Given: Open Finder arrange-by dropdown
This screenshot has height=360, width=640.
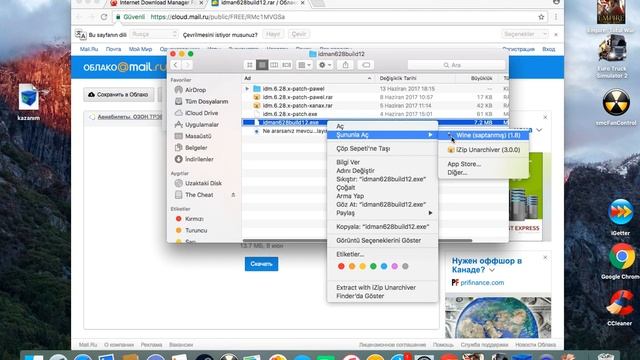Looking at the screenshot, I should (304, 65).
